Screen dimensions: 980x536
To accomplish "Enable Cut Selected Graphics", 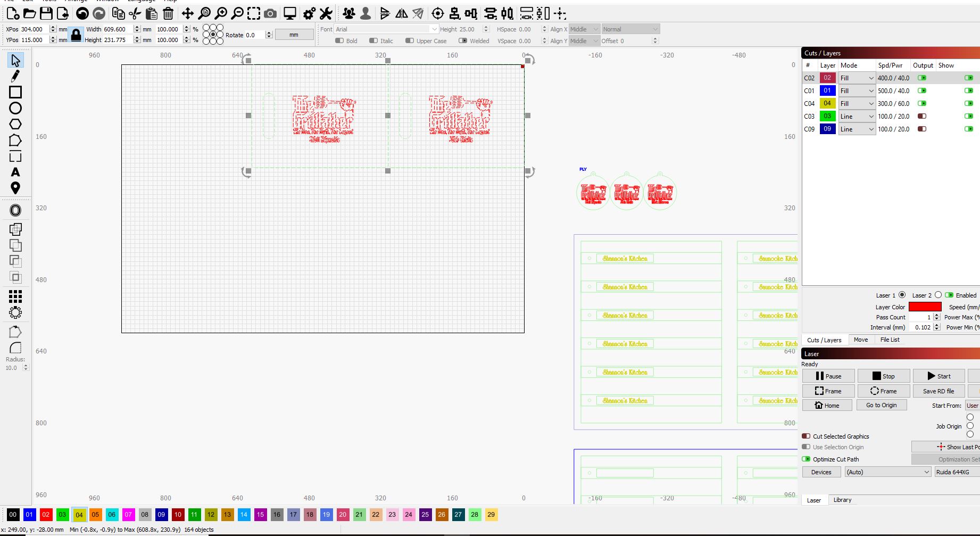I will (x=806, y=436).
